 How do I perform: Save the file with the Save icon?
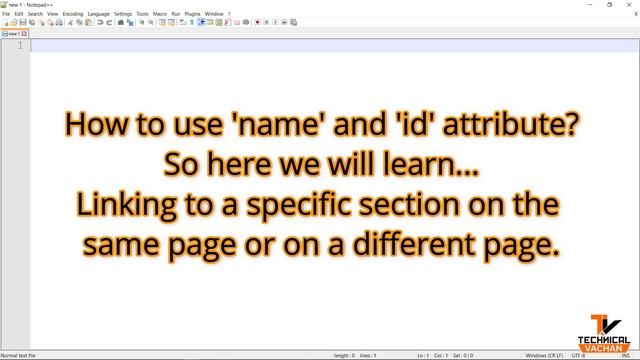[x=23, y=22]
